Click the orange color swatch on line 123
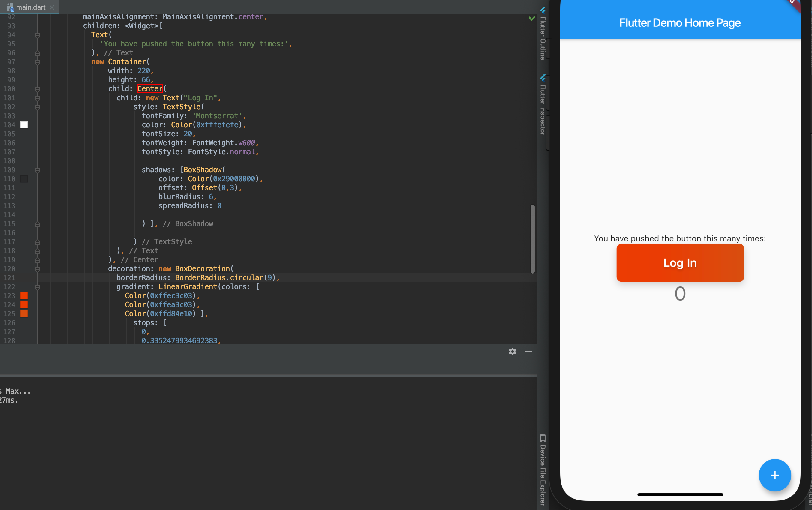Image resolution: width=812 pixels, height=510 pixels. coord(24,295)
